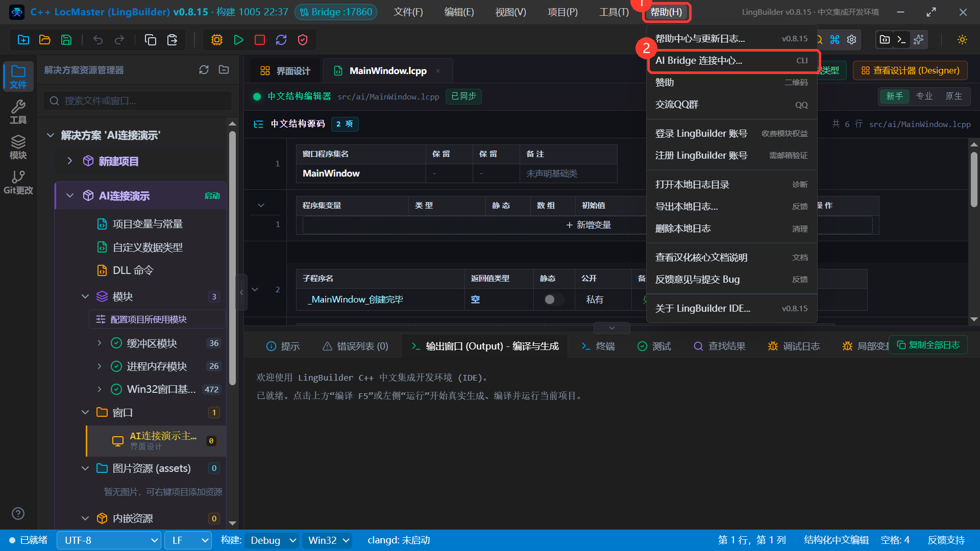The height and width of the screenshot is (551, 980).
Task: Collapse the solution 'AI连接演示' node
Action: 50,135
